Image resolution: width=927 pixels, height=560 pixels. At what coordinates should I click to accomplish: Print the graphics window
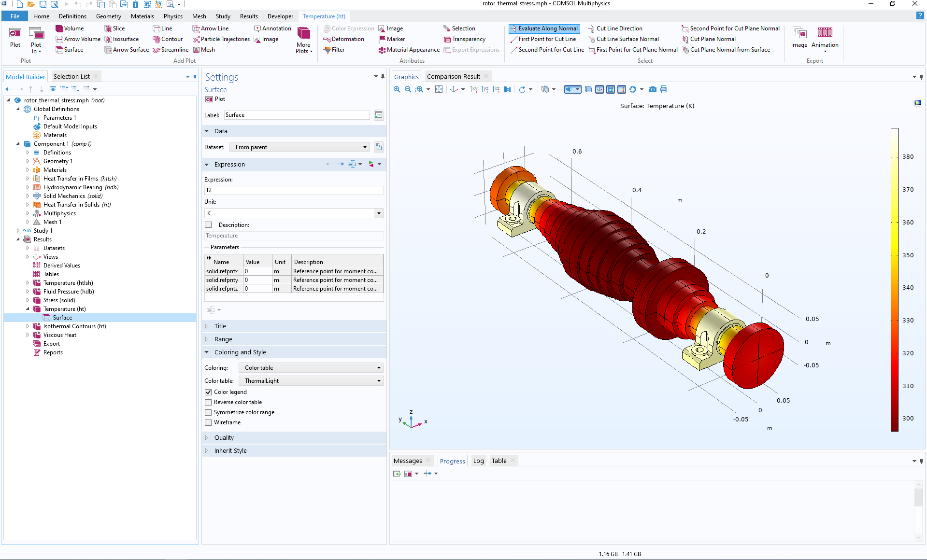tap(664, 89)
